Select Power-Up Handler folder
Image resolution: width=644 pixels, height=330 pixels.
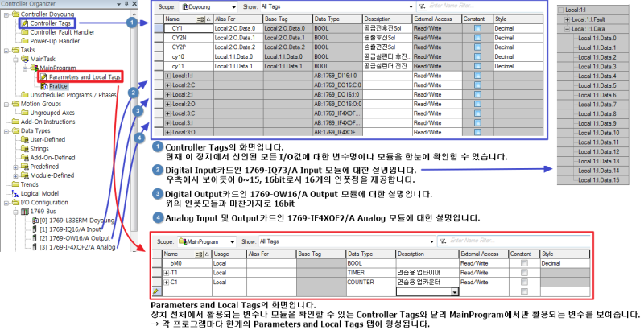(x=55, y=41)
